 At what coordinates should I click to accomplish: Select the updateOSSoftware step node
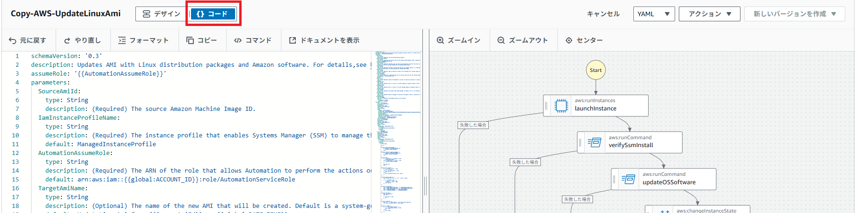(664, 179)
